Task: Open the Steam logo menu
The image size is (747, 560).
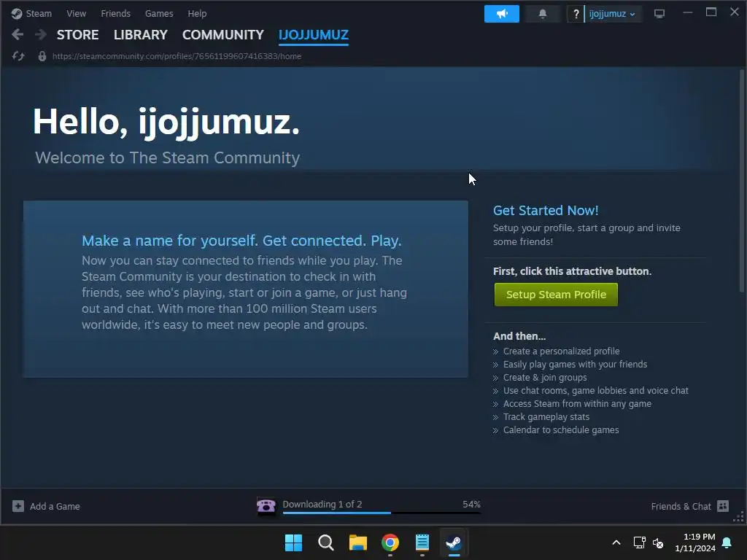Action: coord(17,14)
